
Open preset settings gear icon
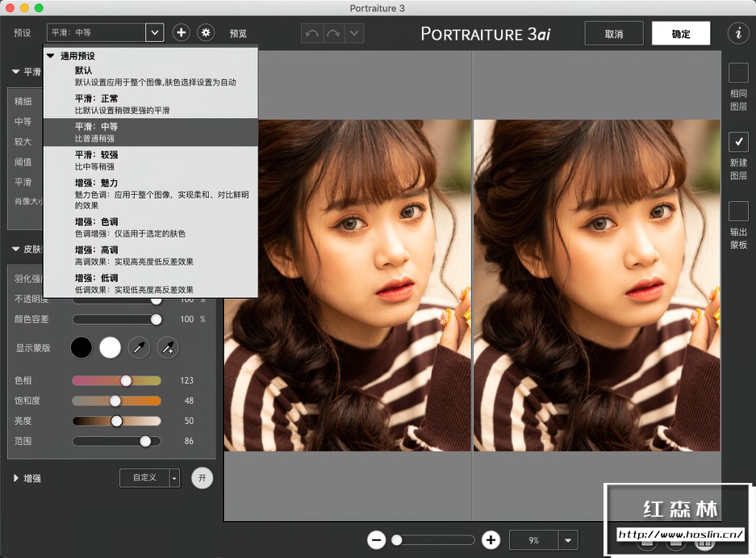(207, 32)
